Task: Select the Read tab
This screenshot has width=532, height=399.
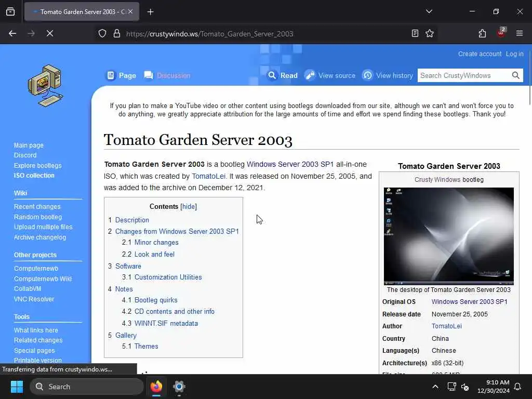Action: click(283, 75)
